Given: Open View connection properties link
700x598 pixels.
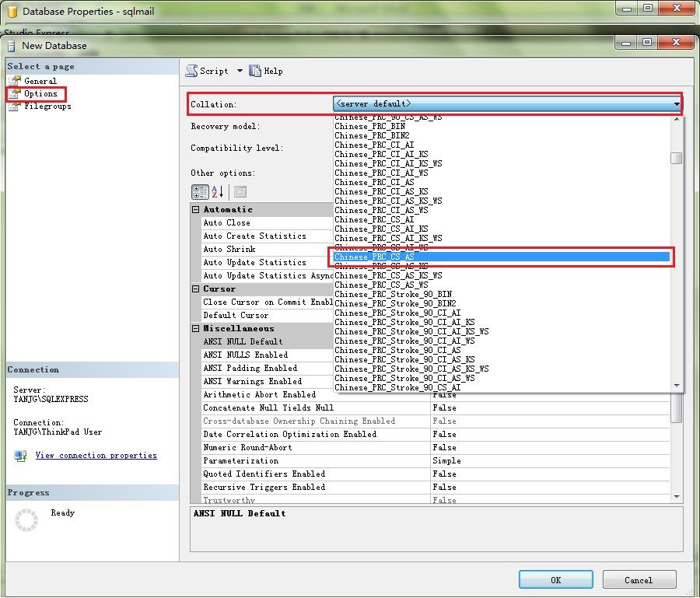Looking at the screenshot, I should pos(96,455).
